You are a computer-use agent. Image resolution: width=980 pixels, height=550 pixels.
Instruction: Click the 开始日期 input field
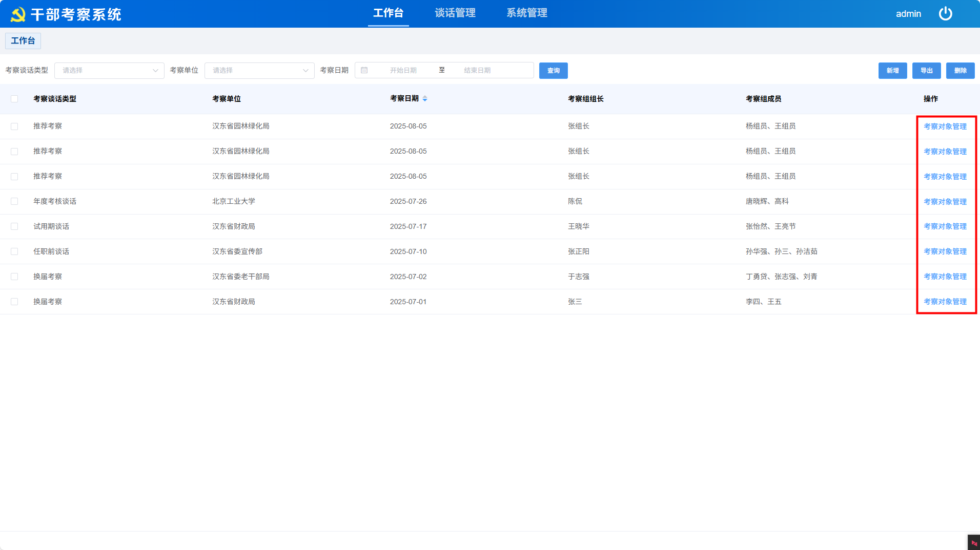[x=403, y=70]
